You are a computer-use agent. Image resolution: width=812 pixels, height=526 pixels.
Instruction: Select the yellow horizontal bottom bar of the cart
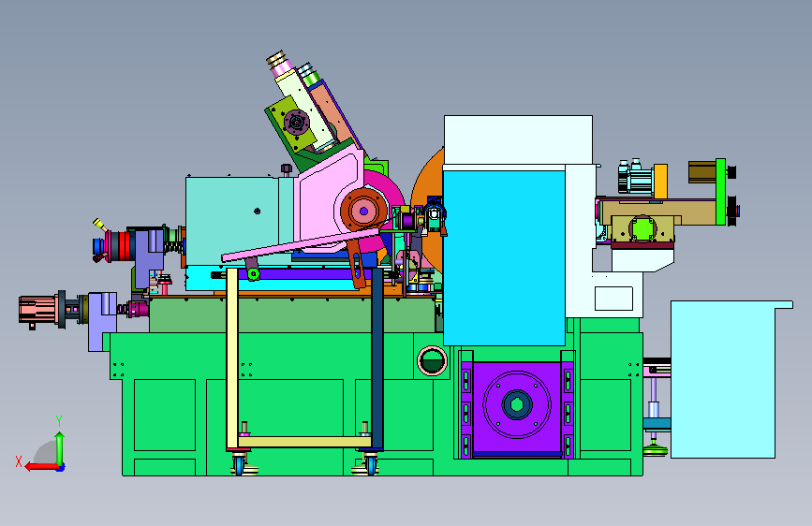coord(304,442)
